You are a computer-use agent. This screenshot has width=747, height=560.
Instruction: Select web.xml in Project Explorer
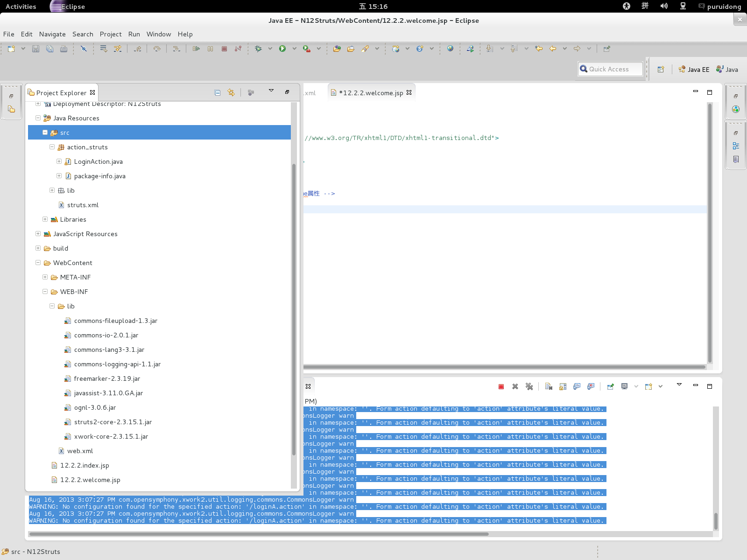80,451
